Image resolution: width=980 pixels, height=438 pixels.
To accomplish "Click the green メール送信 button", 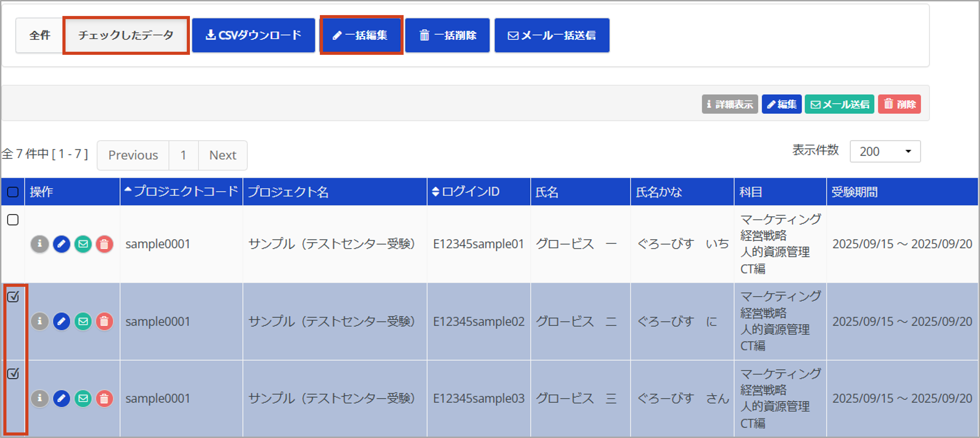I will click(x=839, y=104).
